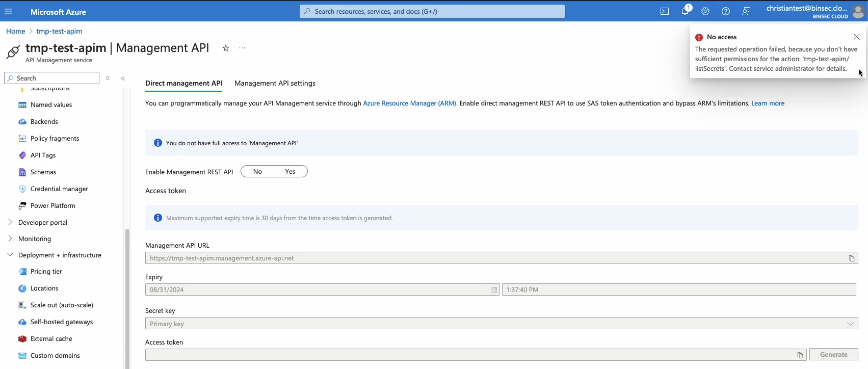Dismiss the No access notification
The image size is (868, 369).
[x=857, y=37]
